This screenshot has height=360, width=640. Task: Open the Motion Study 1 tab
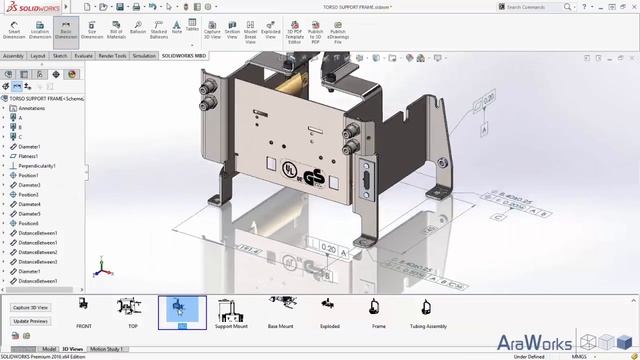coord(108,349)
